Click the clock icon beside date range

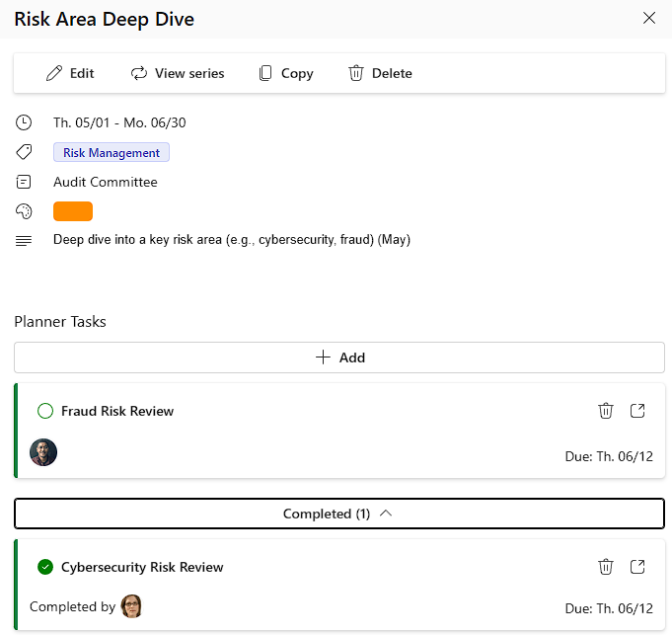tap(24, 123)
